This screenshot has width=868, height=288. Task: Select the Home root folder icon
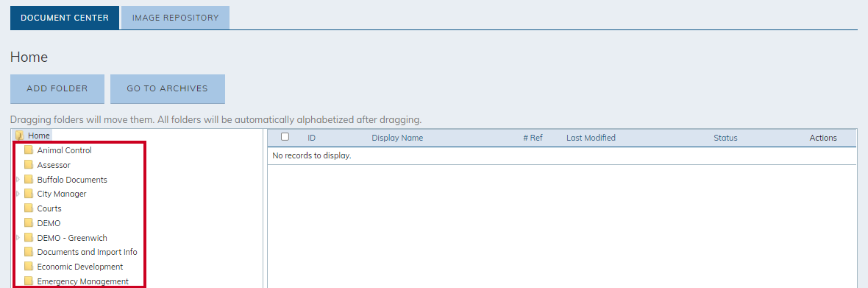[x=19, y=136]
